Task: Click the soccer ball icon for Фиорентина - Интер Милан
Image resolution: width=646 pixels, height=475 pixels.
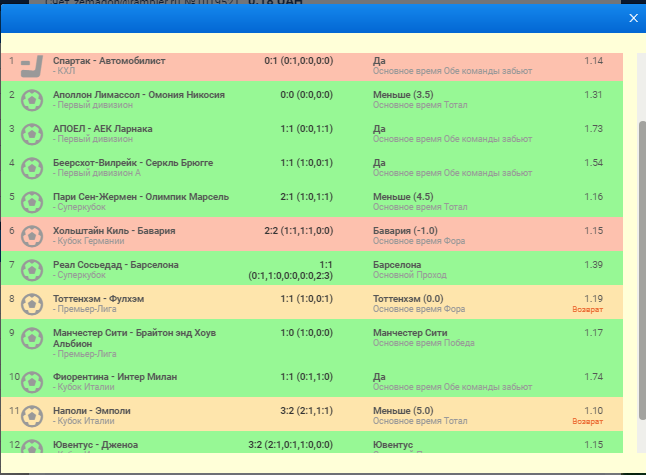Action: click(32, 383)
